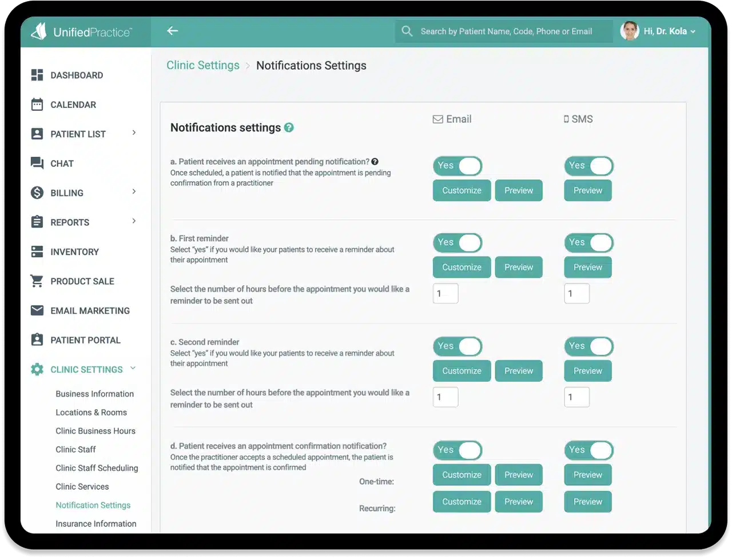Click the back arrow in top bar
The image size is (732, 560).
172,31
